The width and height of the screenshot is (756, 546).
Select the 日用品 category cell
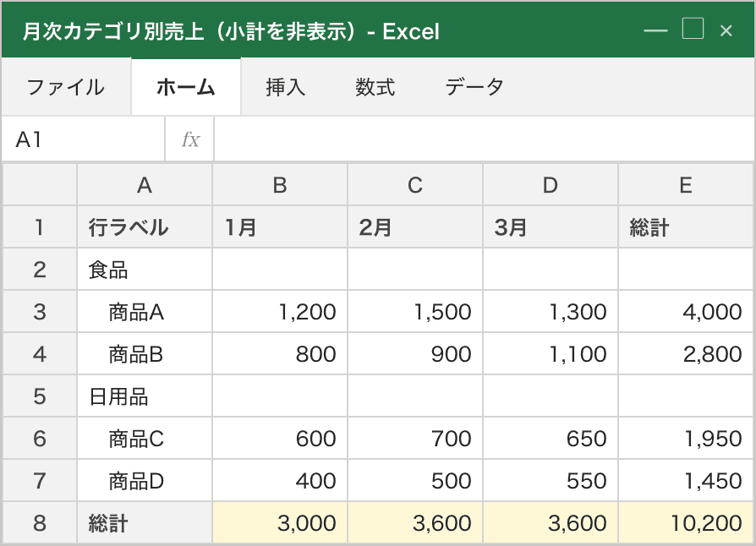[145, 396]
